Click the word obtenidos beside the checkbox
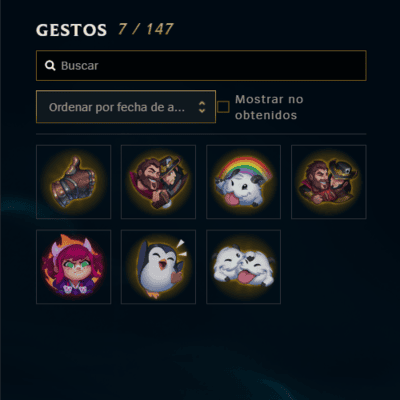400x400 pixels. click(266, 115)
